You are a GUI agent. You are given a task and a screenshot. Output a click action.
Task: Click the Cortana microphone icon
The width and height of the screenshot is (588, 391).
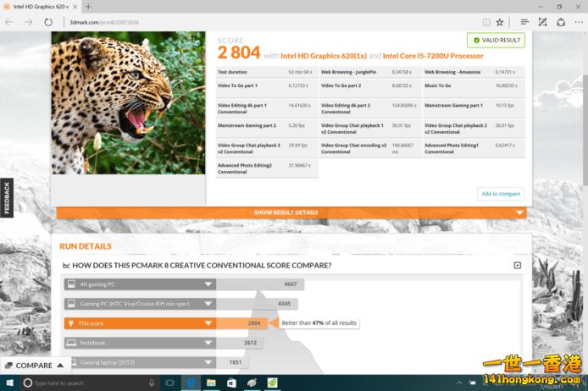click(152, 383)
